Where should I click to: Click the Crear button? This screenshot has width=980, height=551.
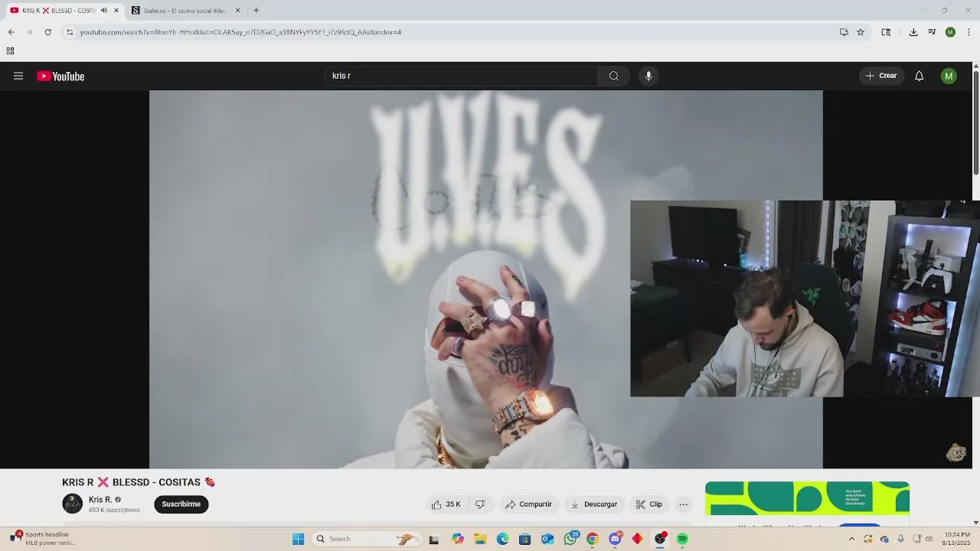coord(881,76)
